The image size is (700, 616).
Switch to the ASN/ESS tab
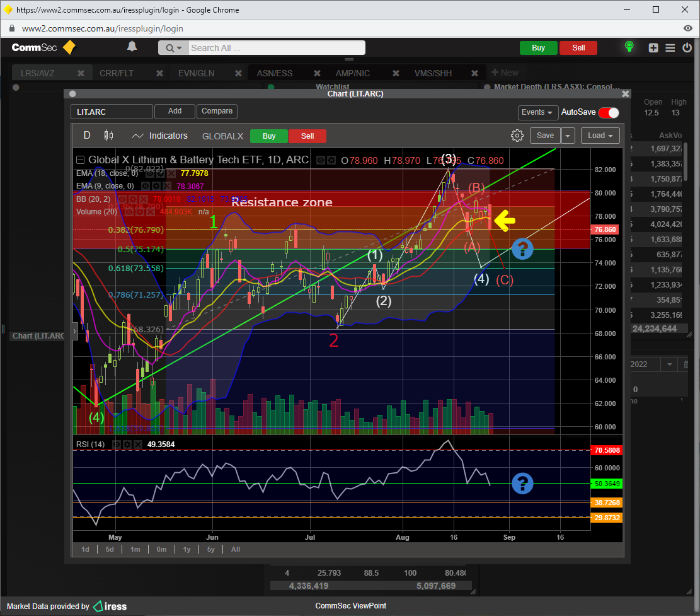point(275,73)
